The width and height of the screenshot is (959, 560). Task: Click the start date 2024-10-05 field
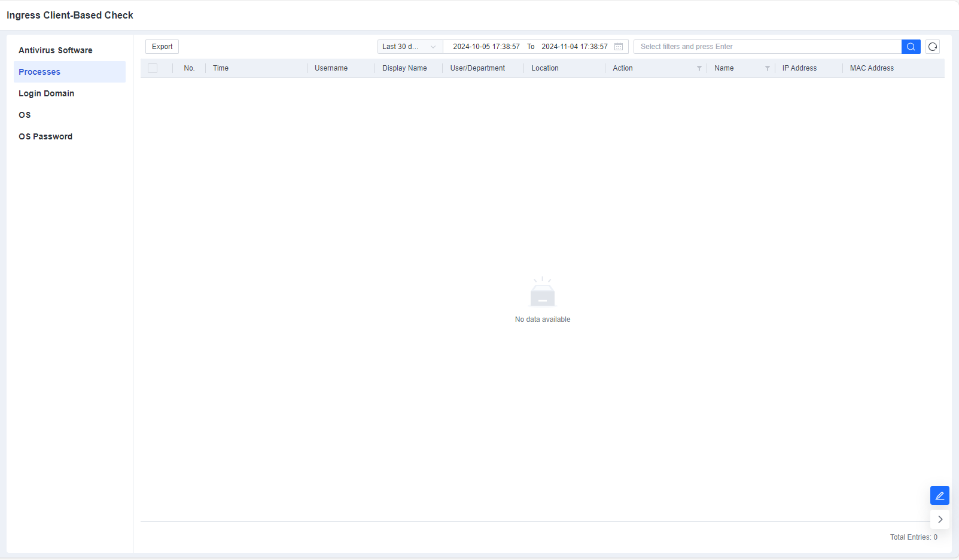[x=486, y=47]
